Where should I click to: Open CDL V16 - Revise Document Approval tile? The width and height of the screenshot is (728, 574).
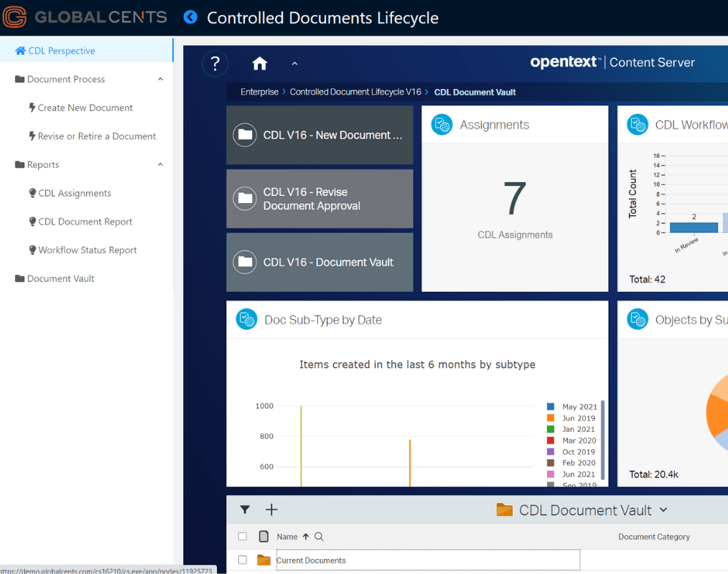(x=319, y=199)
